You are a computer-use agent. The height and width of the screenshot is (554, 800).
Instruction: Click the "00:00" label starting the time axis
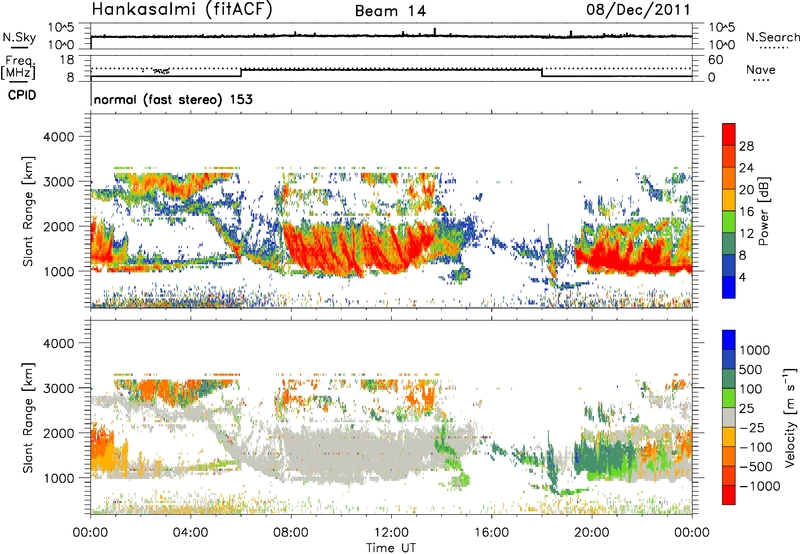90,533
